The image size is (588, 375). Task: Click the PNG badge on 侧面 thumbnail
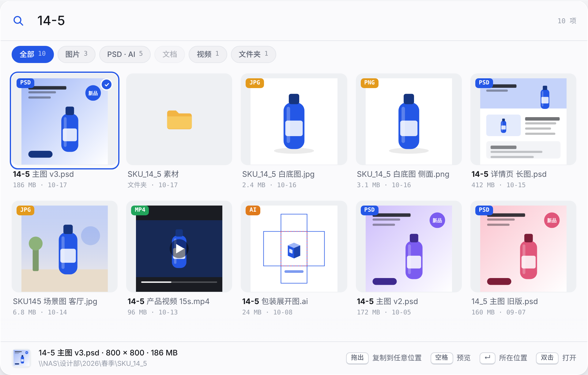click(369, 83)
